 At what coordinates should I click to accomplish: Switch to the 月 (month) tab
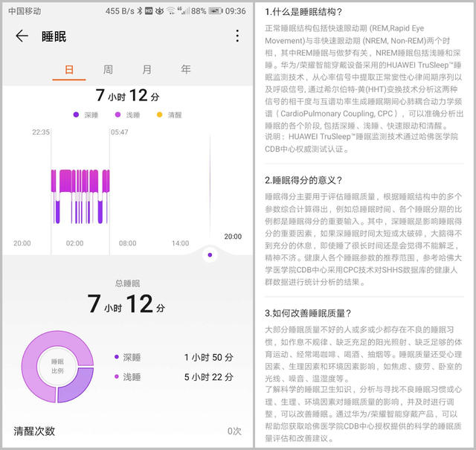(x=147, y=69)
